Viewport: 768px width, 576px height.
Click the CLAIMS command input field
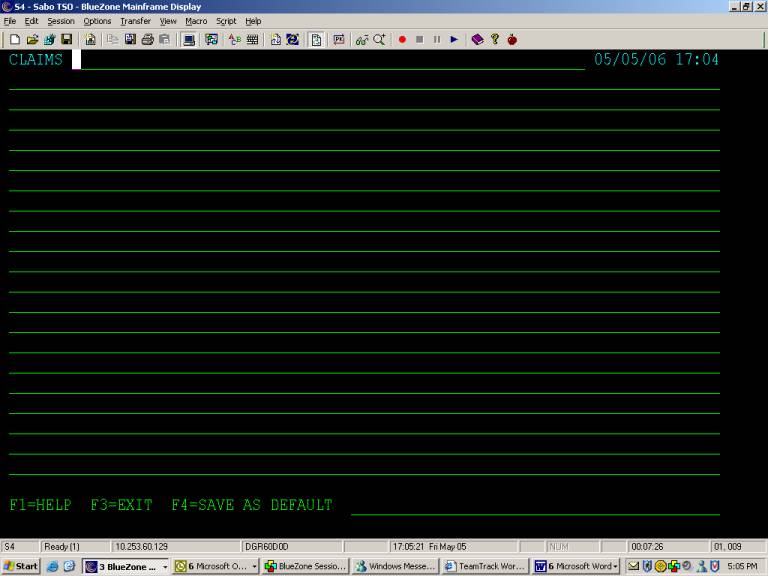click(329, 60)
